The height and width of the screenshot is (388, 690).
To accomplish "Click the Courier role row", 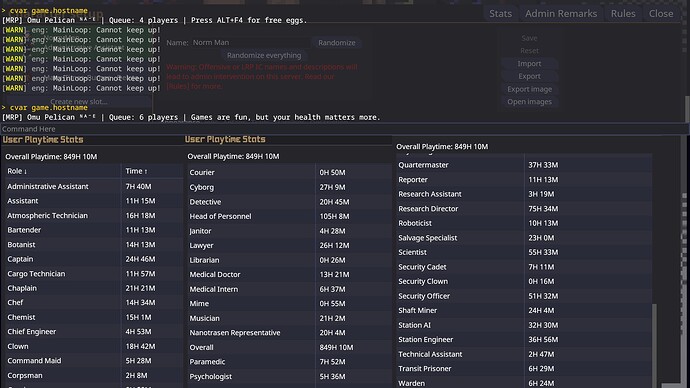I will coord(289,172).
